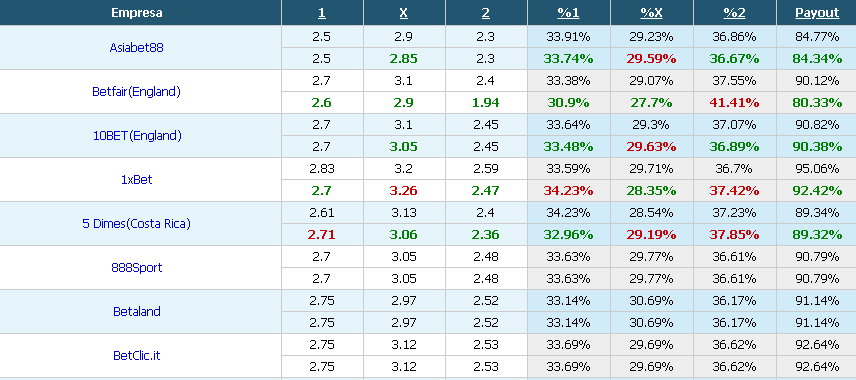Select Asiabet88's green 84.34% payout cell

[817, 58]
